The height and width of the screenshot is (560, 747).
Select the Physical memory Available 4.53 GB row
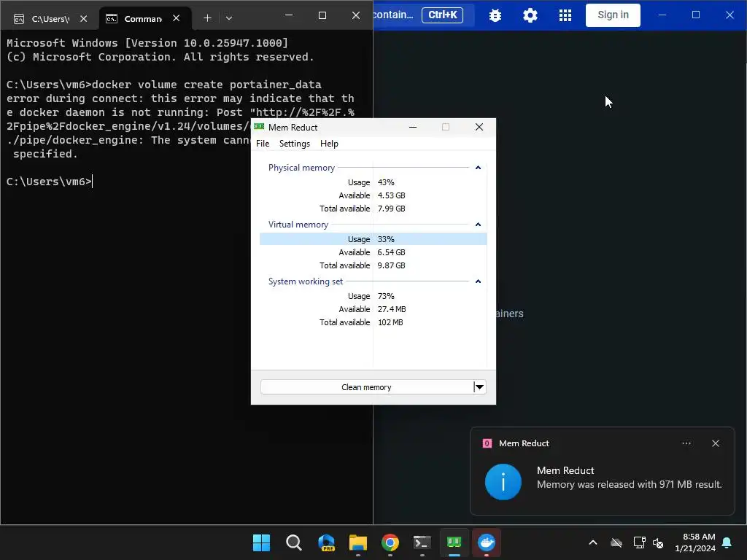click(x=373, y=195)
